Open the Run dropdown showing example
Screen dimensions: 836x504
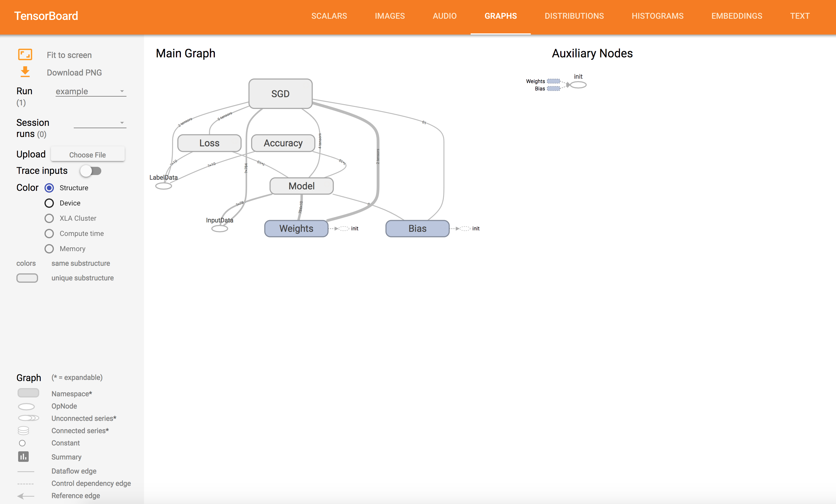[90, 91]
